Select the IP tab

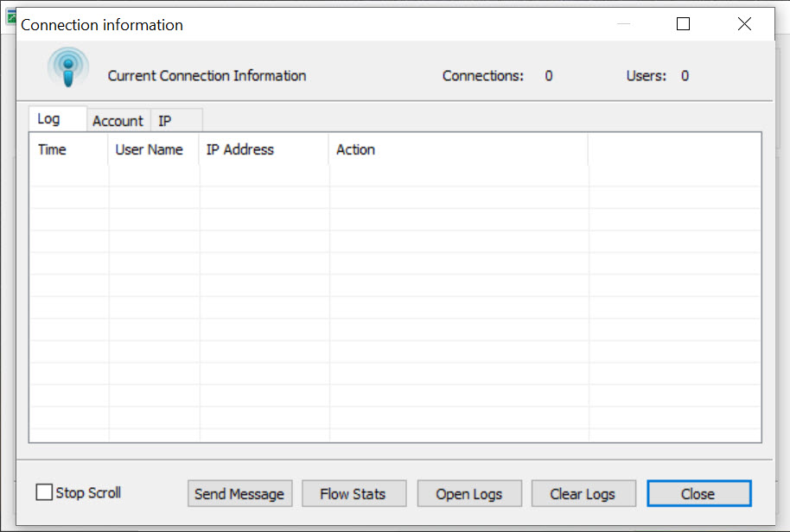pos(165,121)
